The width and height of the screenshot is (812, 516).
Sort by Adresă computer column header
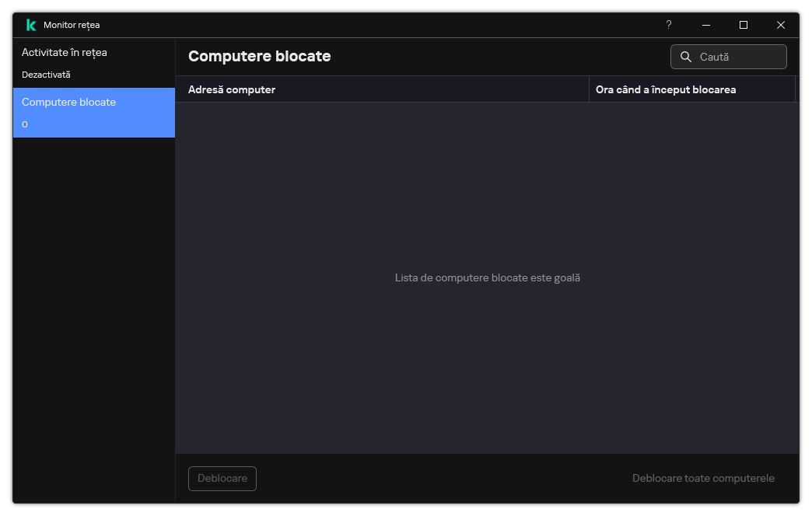pos(232,89)
